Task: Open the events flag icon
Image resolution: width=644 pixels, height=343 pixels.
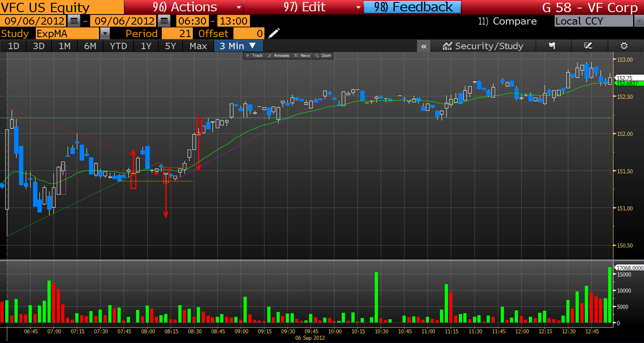Action: tap(552, 46)
